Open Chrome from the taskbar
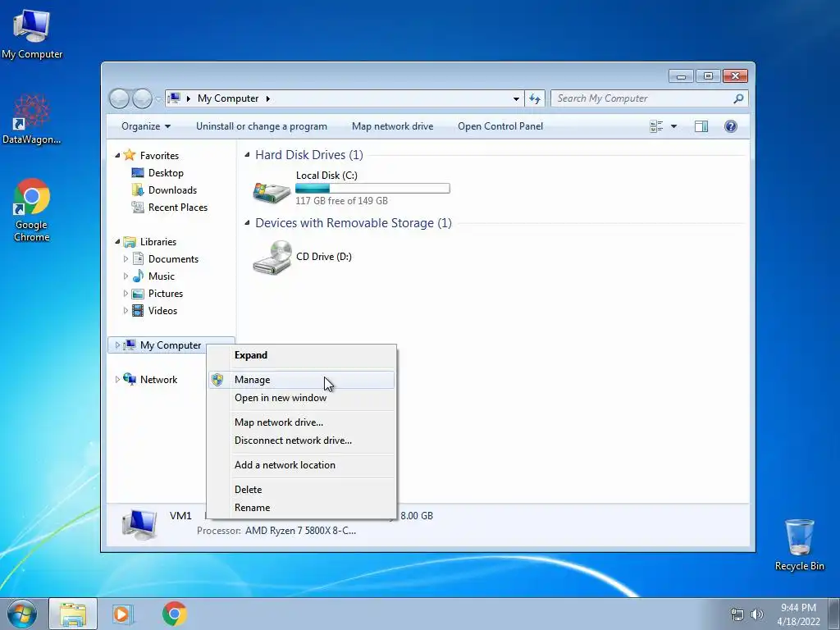The width and height of the screenshot is (840, 630). click(174, 614)
